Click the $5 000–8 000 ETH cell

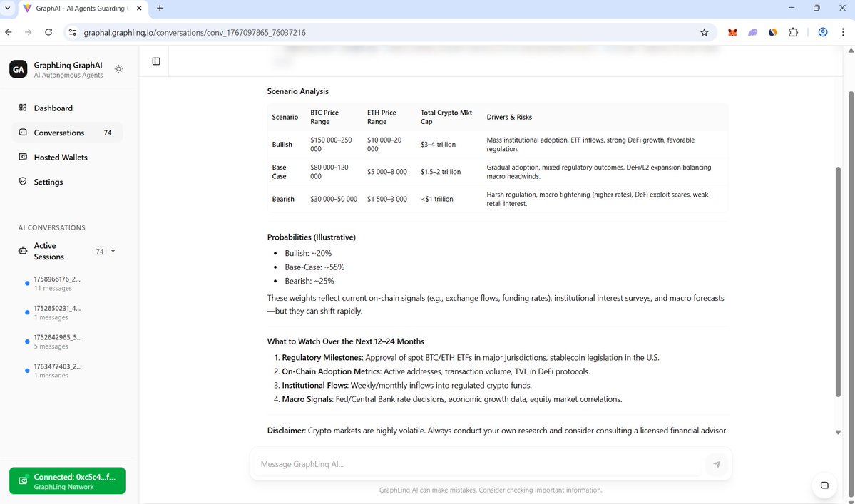point(387,172)
